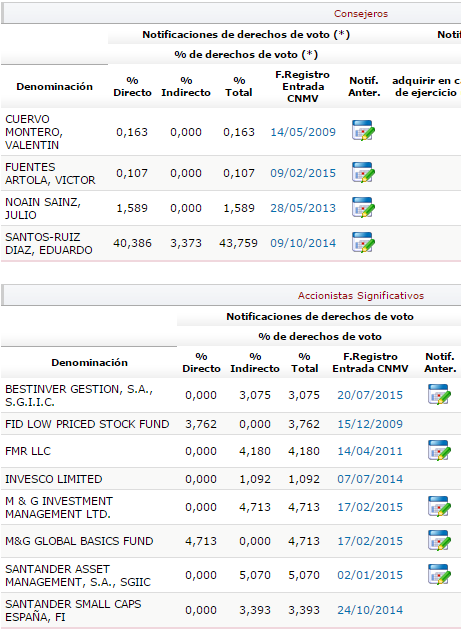Open the 14/05/2009 registration date link
This screenshot has width=461, height=629.
click(x=303, y=132)
